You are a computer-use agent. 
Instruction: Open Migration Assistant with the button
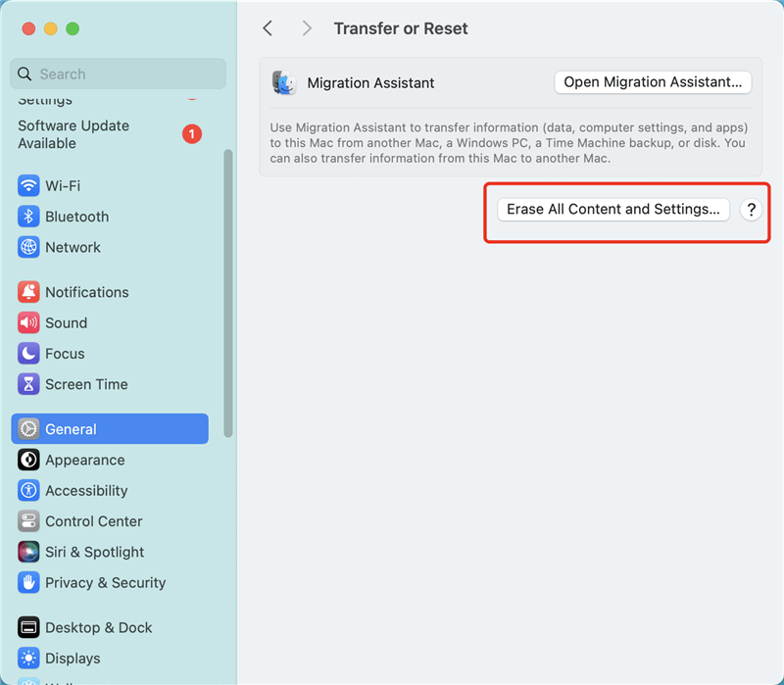pyautogui.click(x=653, y=82)
